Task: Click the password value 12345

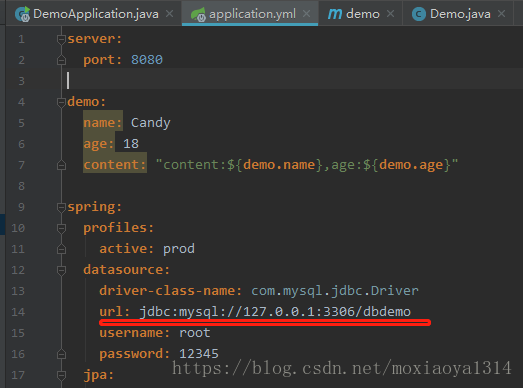Action: 199,354
